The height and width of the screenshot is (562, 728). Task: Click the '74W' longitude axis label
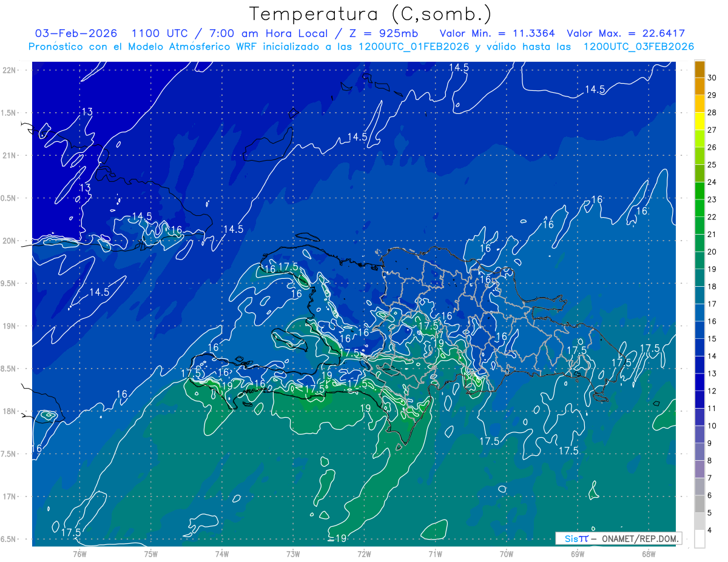tap(222, 554)
